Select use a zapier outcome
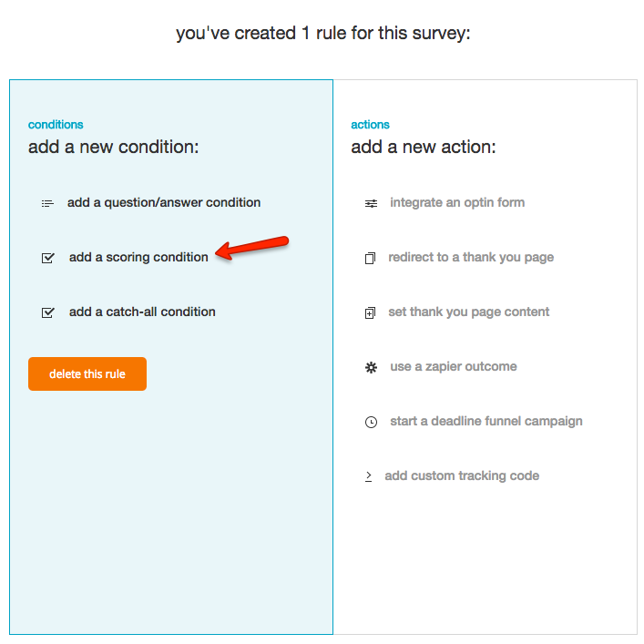 pos(454,366)
